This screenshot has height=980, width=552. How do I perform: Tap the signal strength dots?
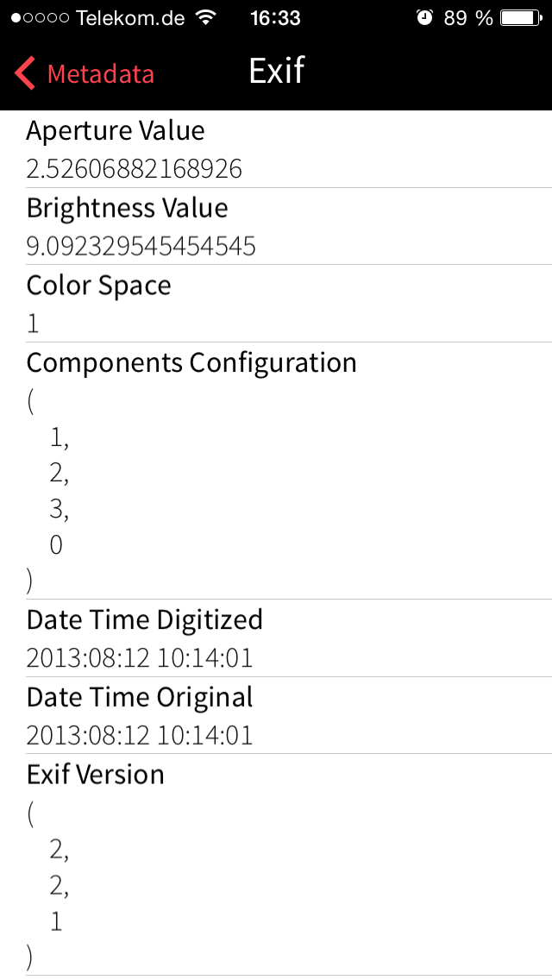pyautogui.click(x=41, y=18)
